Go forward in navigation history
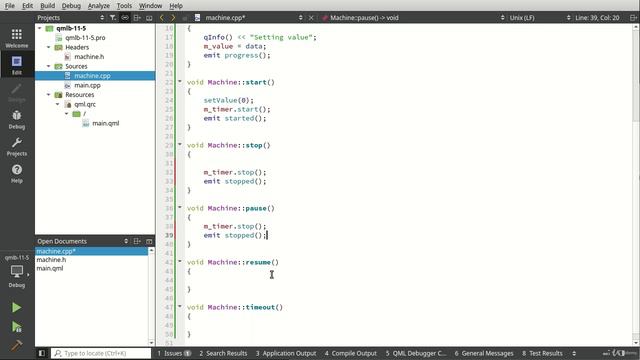This screenshot has width=640, height=360. point(173,18)
